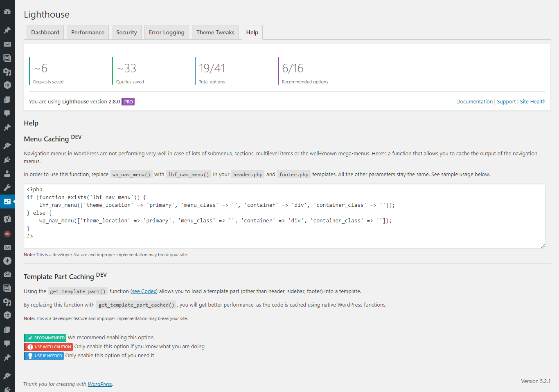The image size is (559, 392).
Task: Switch to the Dashboard tab
Action: (45, 32)
